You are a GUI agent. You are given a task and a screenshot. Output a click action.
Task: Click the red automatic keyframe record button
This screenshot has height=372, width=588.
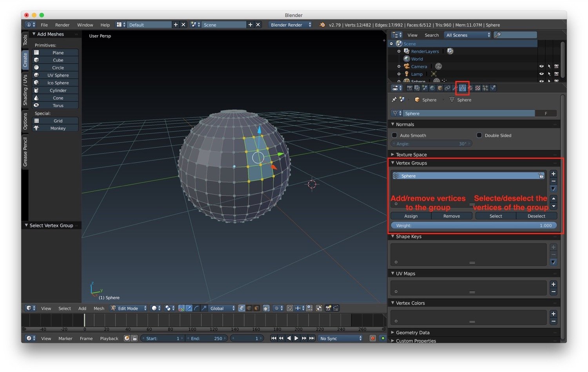tap(372, 338)
